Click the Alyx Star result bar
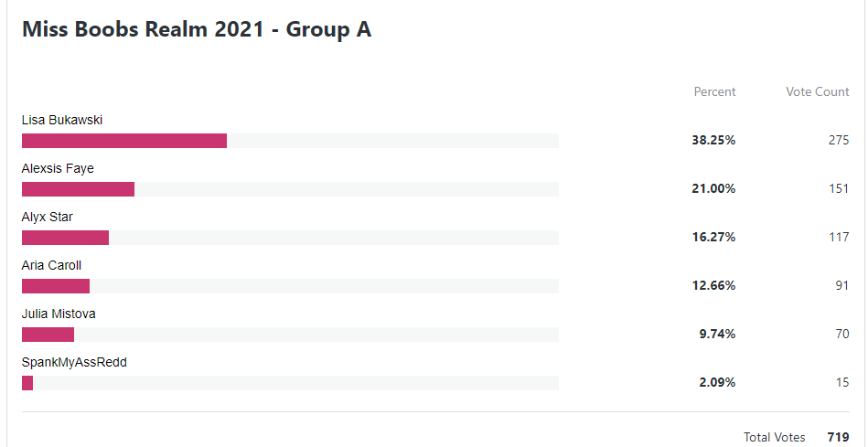This screenshot has width=868, height=447. pos(290,238)
